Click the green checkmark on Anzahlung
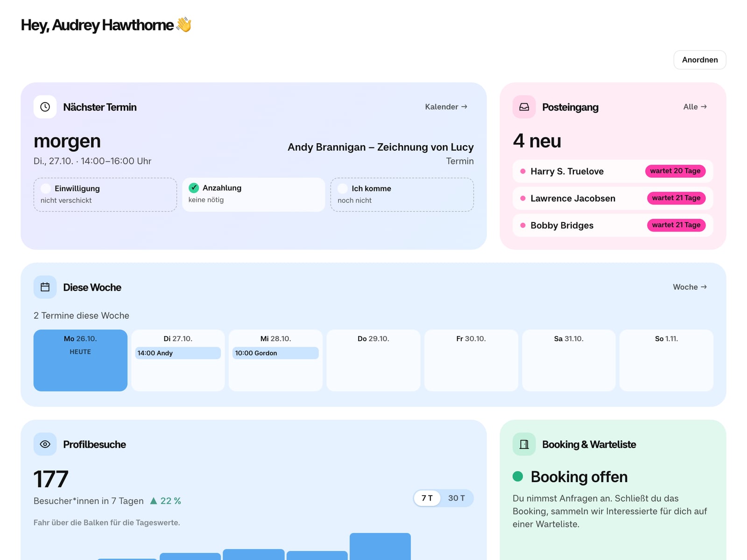The image size is (747, 560). click(194, 188)
